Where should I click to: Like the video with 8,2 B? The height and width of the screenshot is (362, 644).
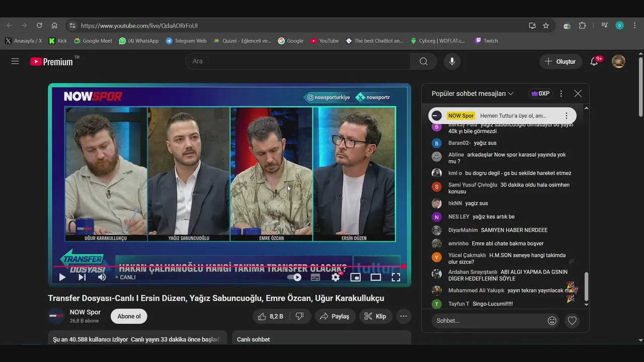271,316
